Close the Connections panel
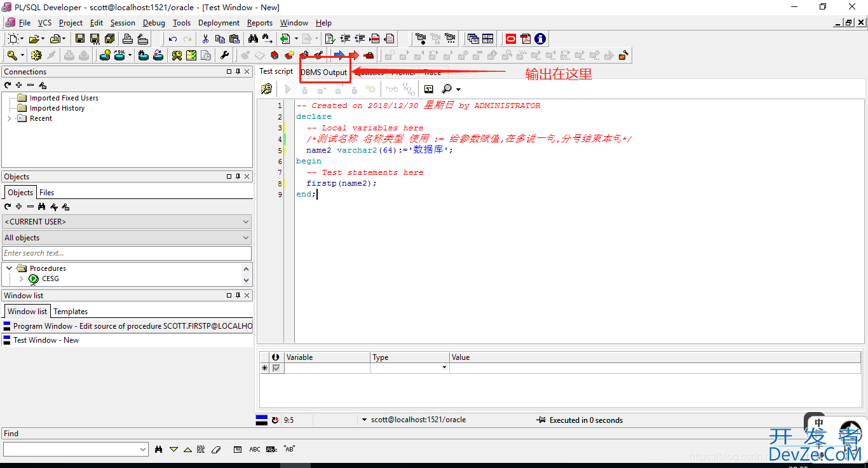868x468 pixels. (x=247, y=72)
